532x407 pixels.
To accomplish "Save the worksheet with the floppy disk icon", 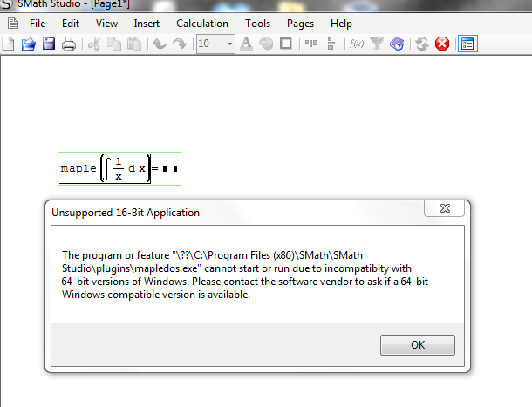I will tap(48, 44).
